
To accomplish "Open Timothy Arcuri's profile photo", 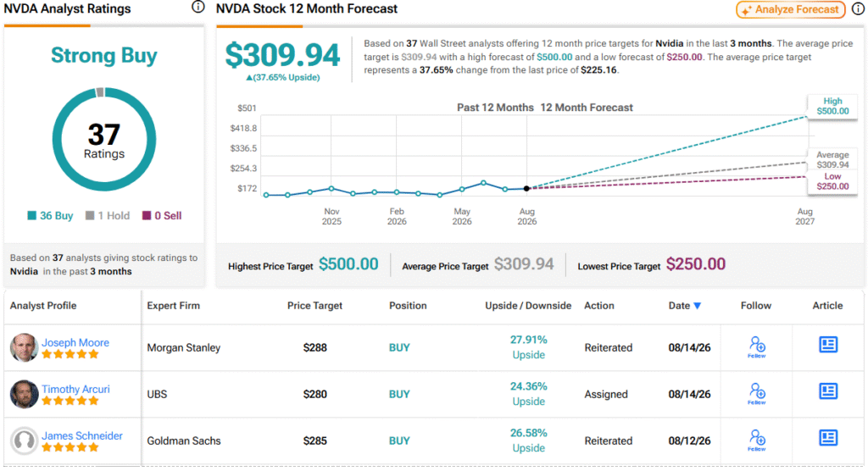I will point(25,394).
